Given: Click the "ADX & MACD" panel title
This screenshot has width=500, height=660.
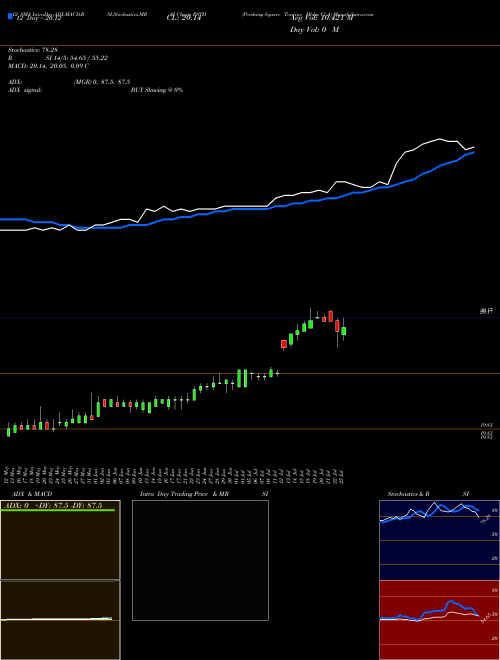Looking at the screenshot, I should click(32, 494).
